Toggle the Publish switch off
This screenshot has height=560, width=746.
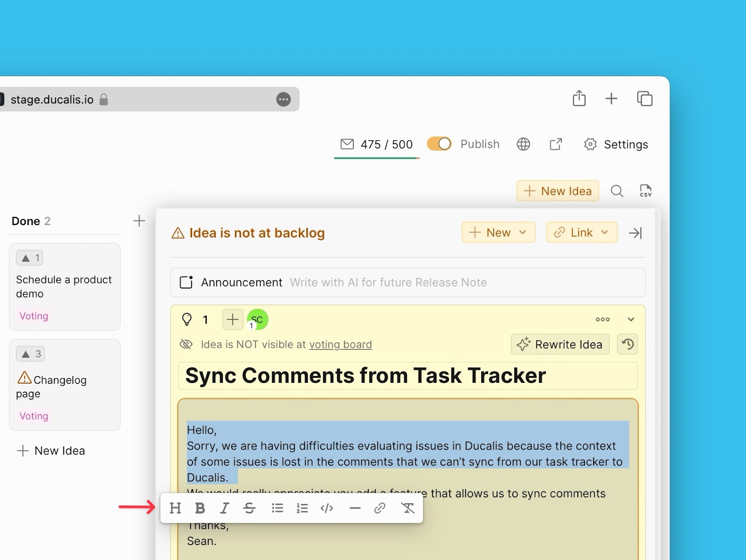[439, 144]
